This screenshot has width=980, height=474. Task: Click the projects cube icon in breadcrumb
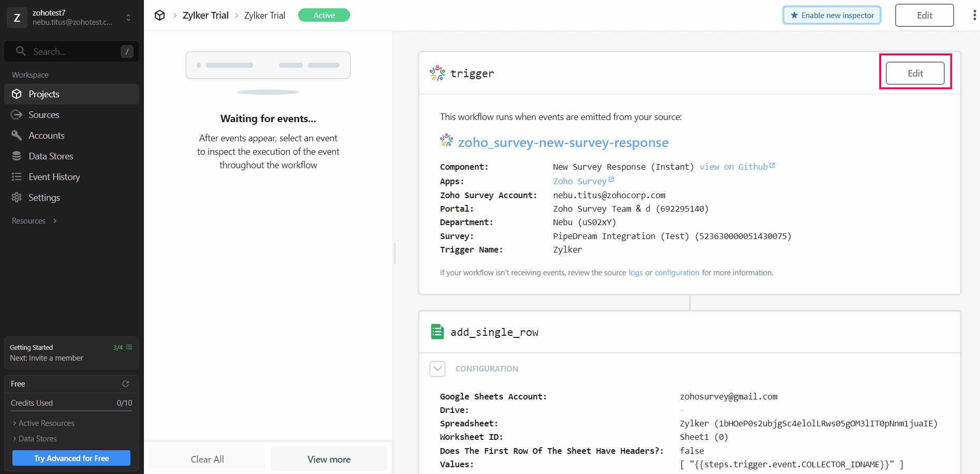(x=160, y=16)
